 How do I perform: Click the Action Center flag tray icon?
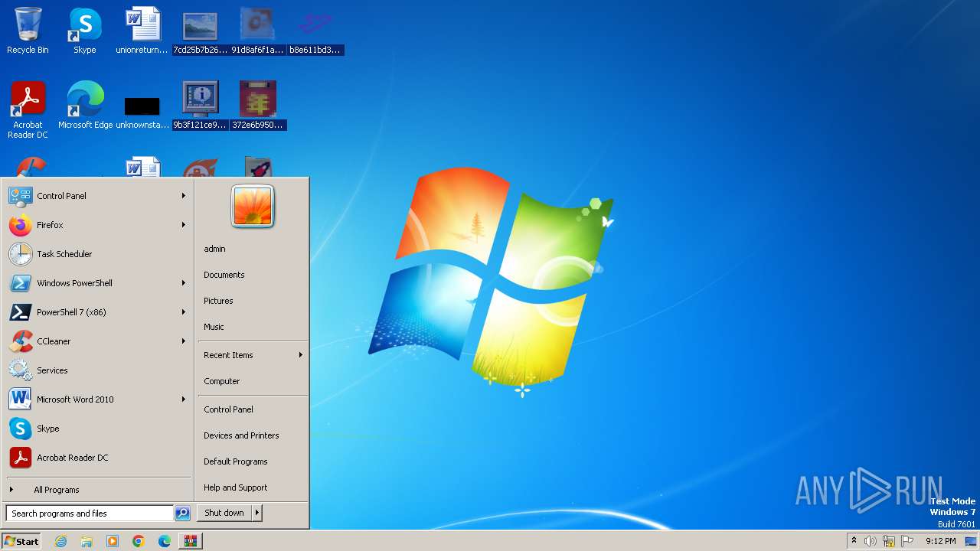[907, 541]
